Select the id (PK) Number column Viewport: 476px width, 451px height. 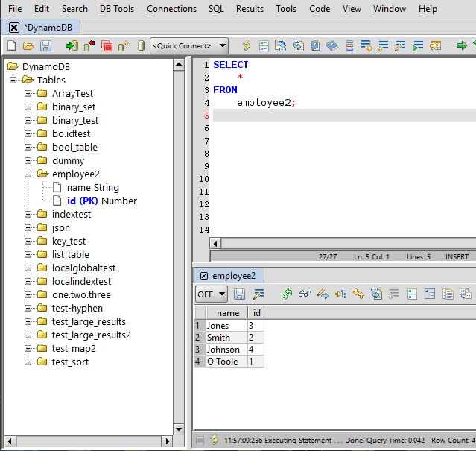[x=102, y=201]
